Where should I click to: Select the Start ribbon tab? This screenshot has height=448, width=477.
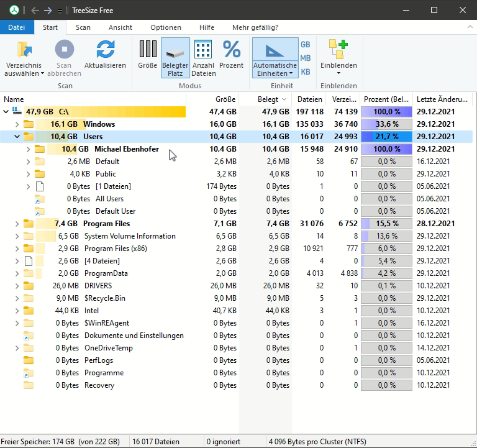coord(50,27)
